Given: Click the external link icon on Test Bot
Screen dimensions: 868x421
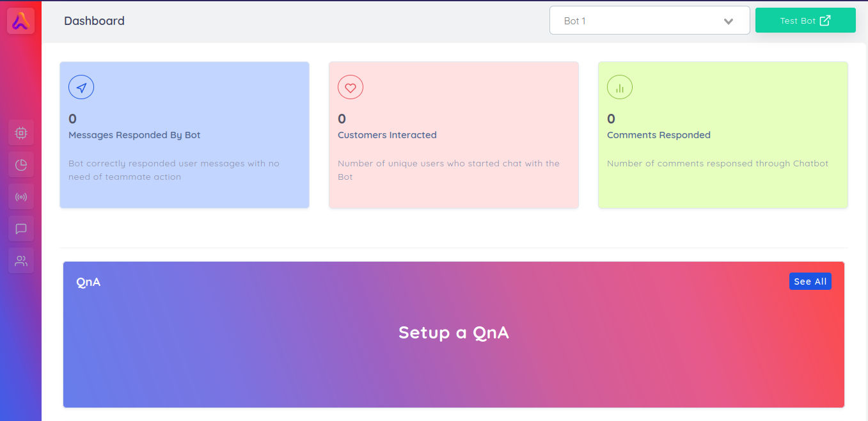Looking at the screenshot, I should [x=825, y=20].
